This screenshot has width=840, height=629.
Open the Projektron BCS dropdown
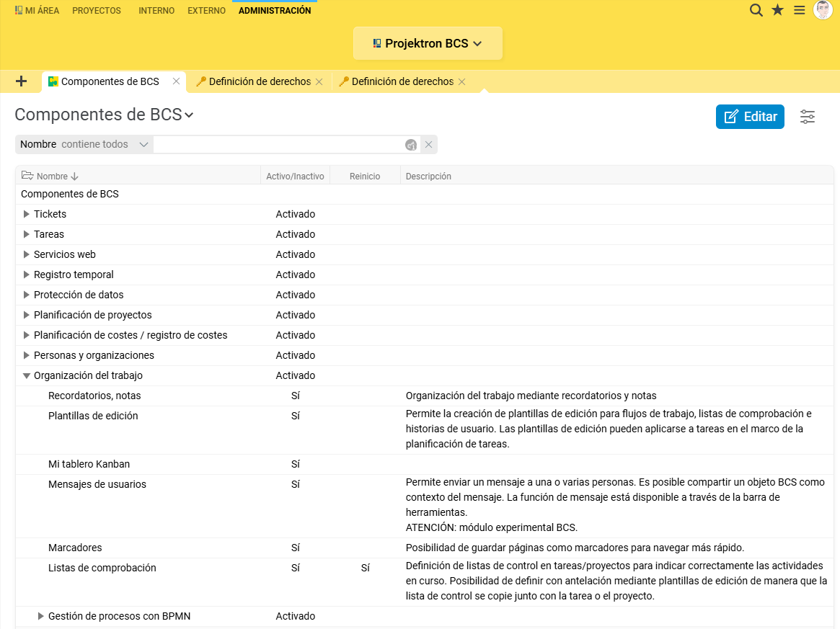428,43
